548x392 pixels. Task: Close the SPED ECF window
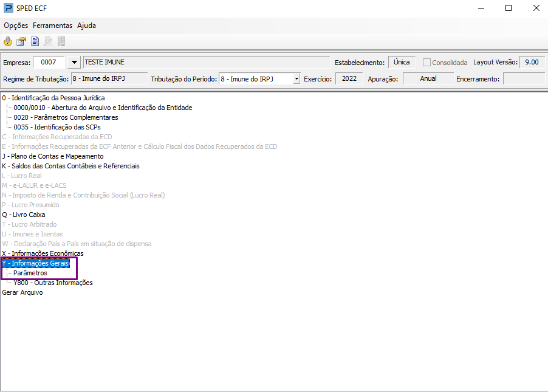click(536, 8)
